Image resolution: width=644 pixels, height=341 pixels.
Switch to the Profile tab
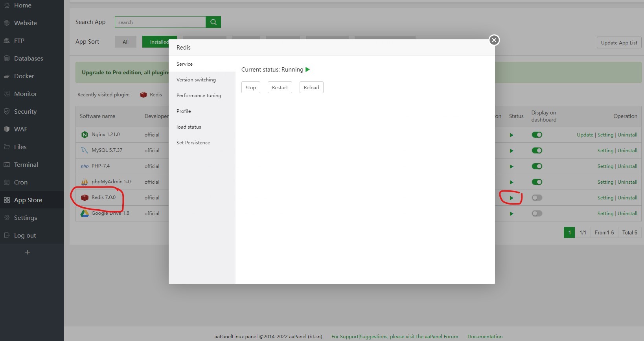pyautogui.click(x=202, y=111)
